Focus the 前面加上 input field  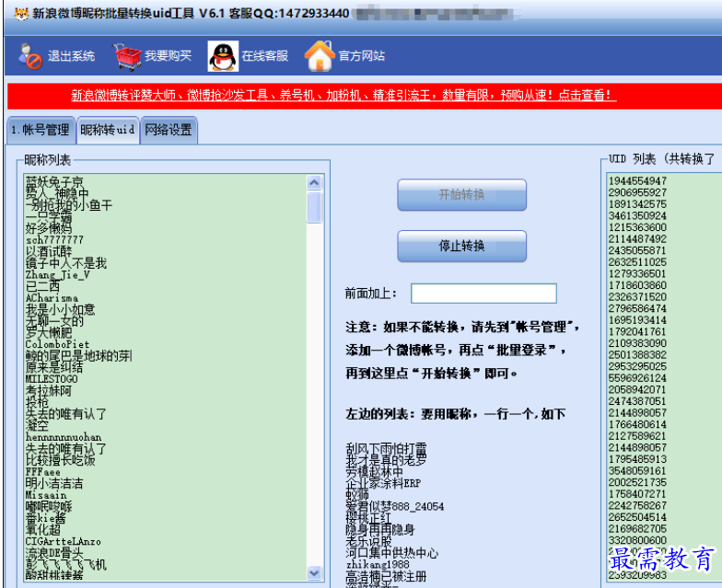pos(483,294)
